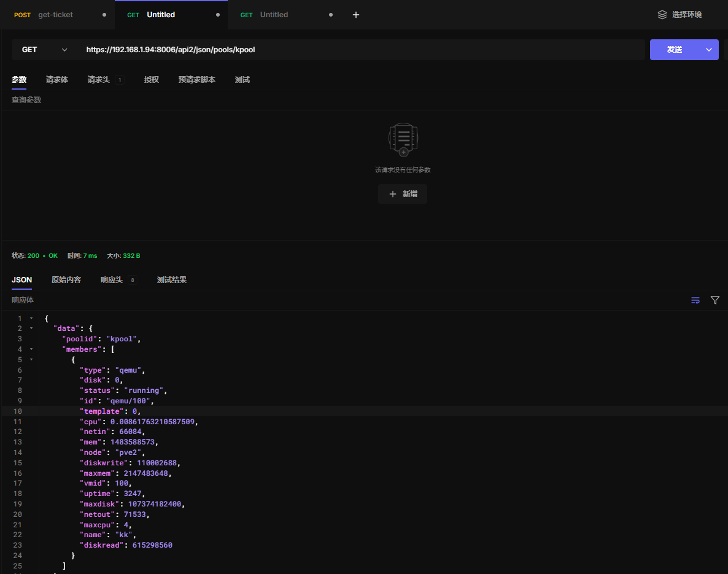Expand the send button dropdown arrow
Image resolution: width=728 pixels, height=574 pixels.
pos(709,50)
